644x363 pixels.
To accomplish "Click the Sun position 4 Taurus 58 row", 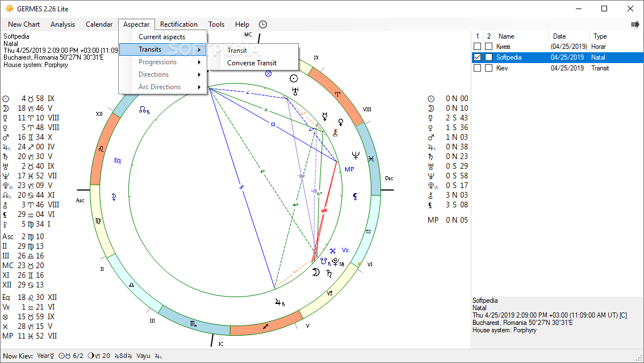I will click(29, 98).
